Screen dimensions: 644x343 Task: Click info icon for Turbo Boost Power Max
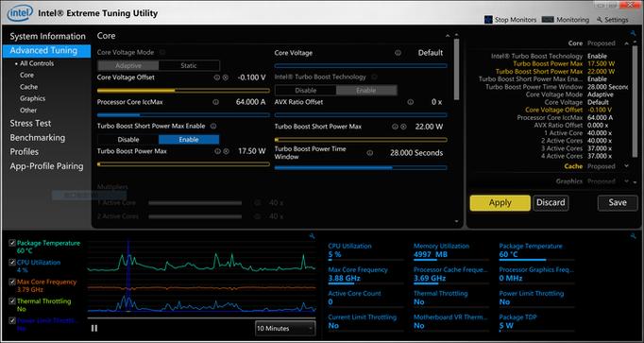pos(218,151)
